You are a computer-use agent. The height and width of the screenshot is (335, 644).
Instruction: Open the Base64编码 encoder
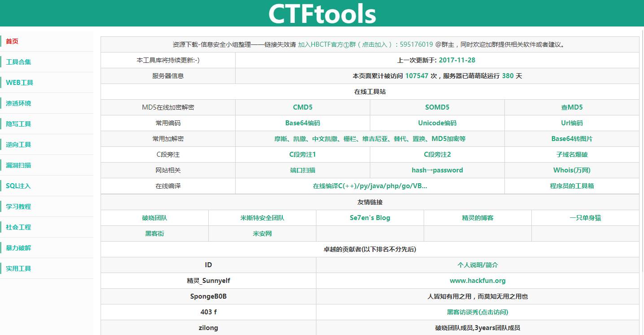[x=302, y=123]
